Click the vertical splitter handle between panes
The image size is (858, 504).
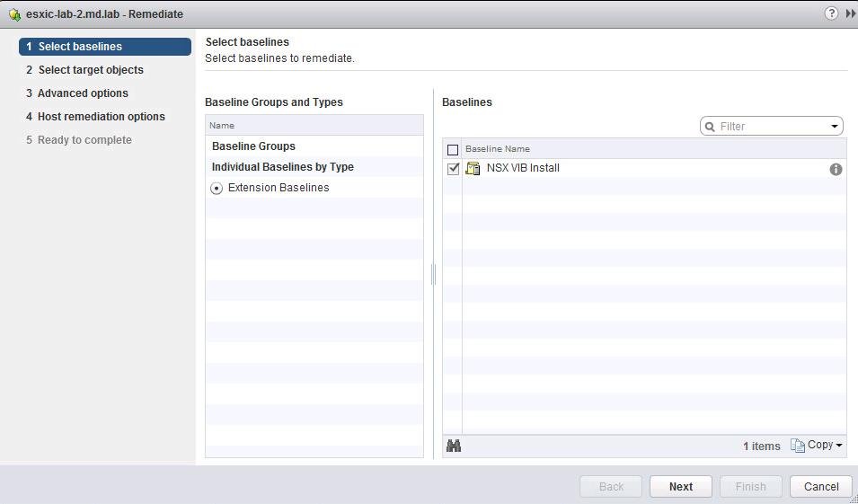click(433, 274)
